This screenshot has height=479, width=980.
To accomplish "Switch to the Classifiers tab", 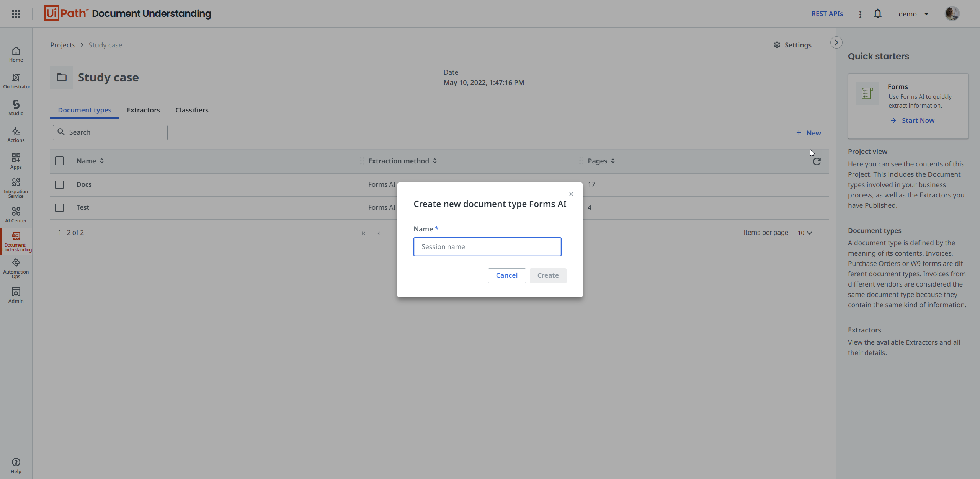I will click(192, 110).
